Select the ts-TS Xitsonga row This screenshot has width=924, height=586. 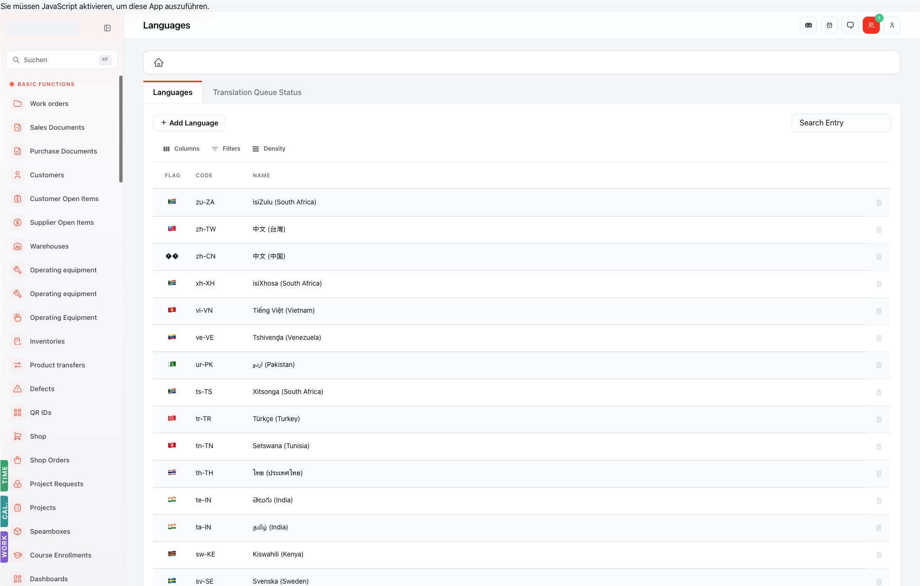(x=522, y=392)
